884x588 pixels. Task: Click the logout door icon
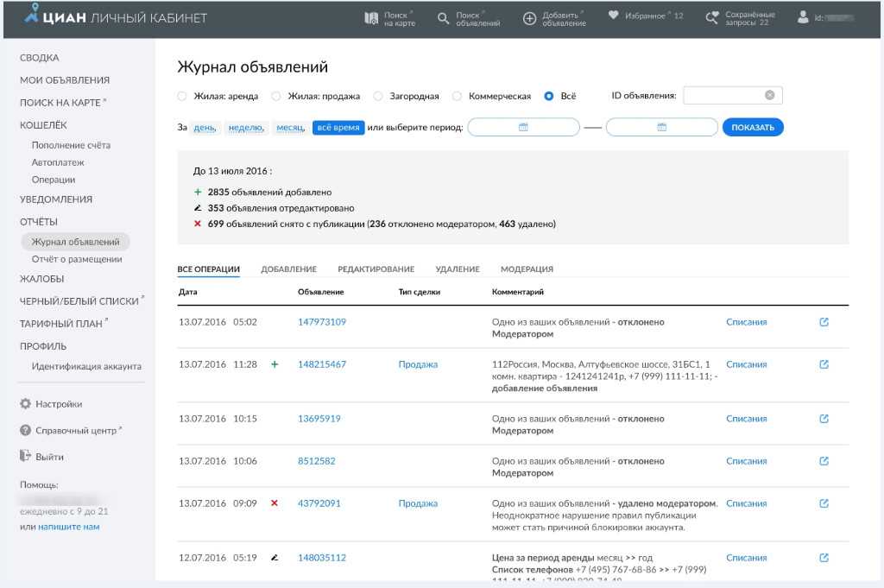(25, 456)
